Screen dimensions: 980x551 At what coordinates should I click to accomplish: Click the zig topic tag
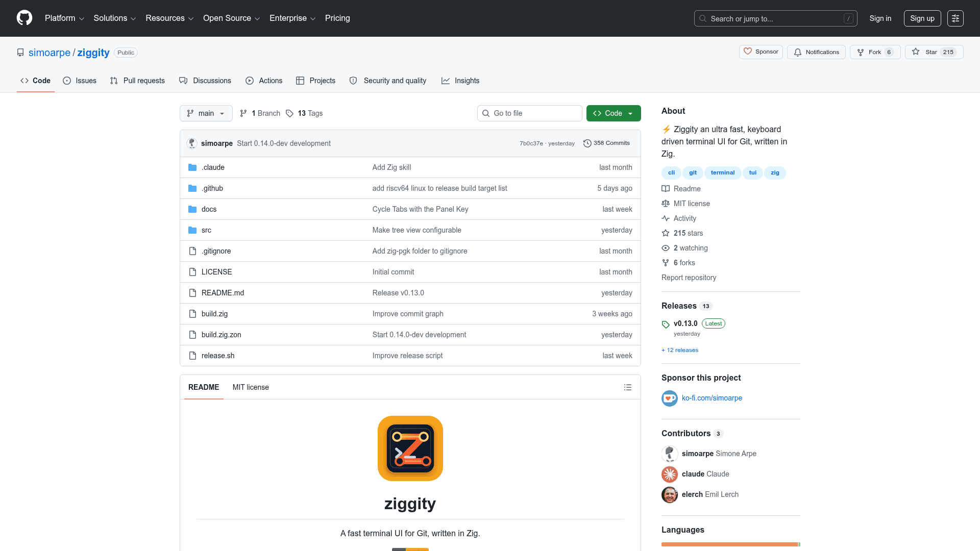coord(775,172)
